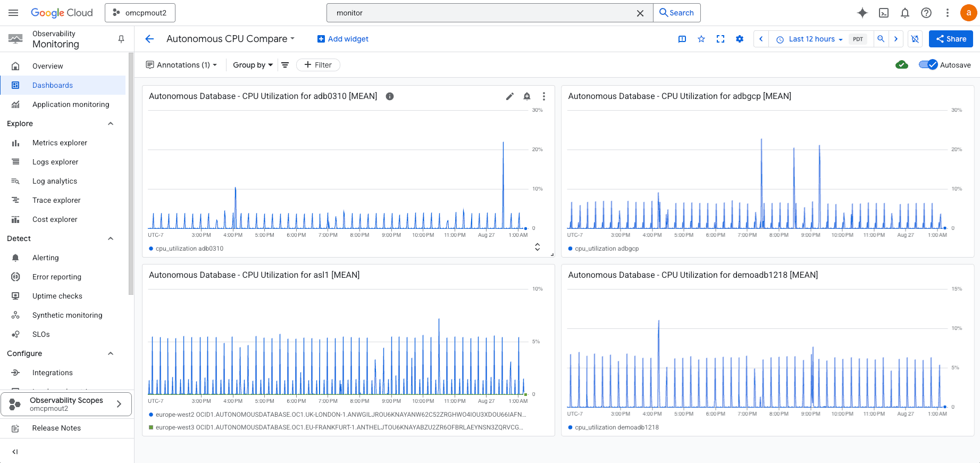Select Dashboards in sidebar
Image resolution: width=980 pixels, height=463 pixels.
click(x=63, y=85)
